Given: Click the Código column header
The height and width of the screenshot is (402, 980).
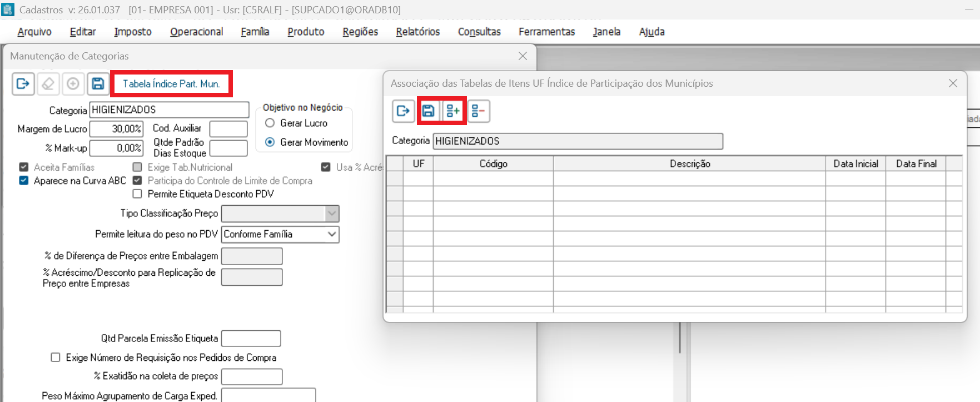Looking at the screenshot, I should tap(494, 163).
